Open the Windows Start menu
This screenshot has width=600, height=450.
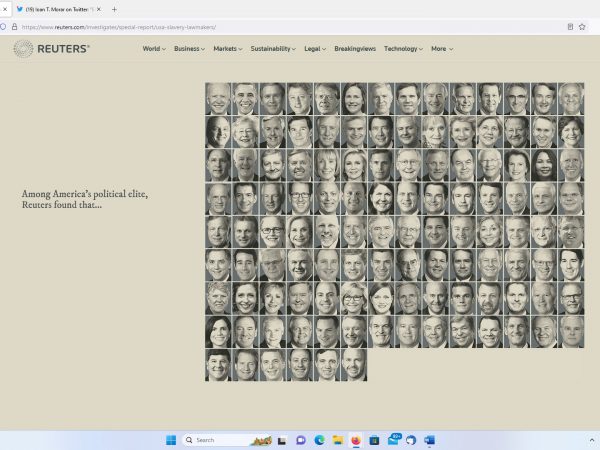(171, 440)
